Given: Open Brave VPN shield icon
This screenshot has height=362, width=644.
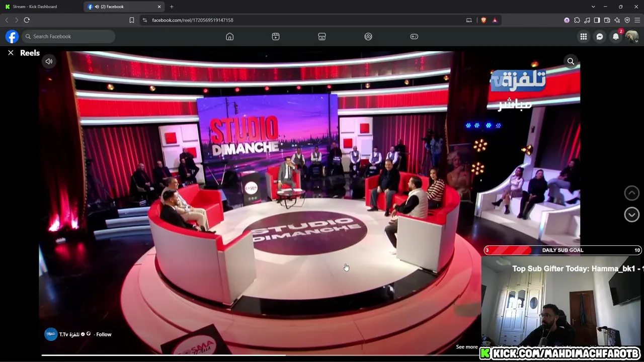Looking at the screenshot, I should coord(627,20).
